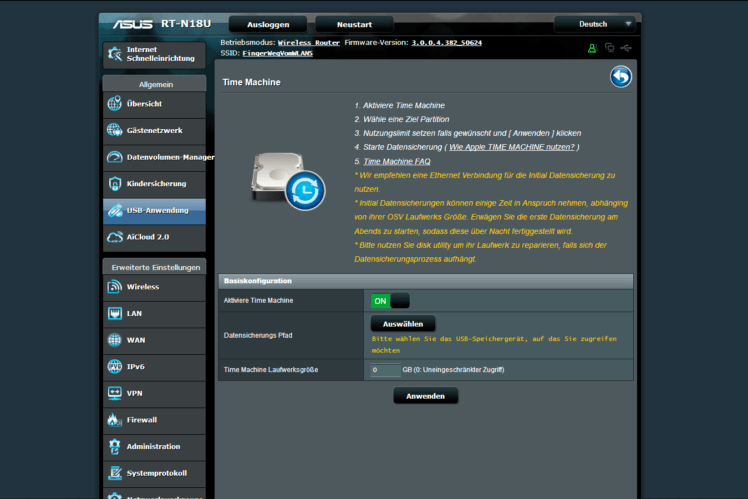The image size is (748, 499).
Task: Click the USB status icon in header
Action: tap(626, 48)
